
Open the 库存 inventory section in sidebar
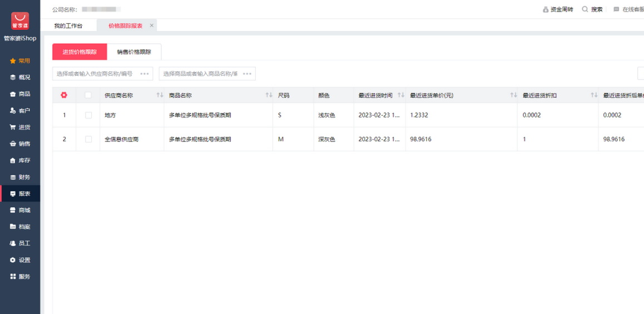[x=20, y=161]
